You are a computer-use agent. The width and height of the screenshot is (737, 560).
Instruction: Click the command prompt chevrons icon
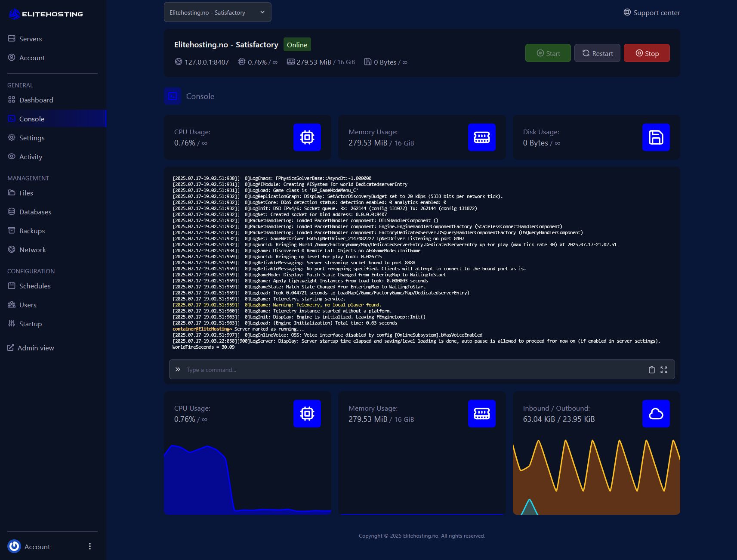click(x=178, y=369)
